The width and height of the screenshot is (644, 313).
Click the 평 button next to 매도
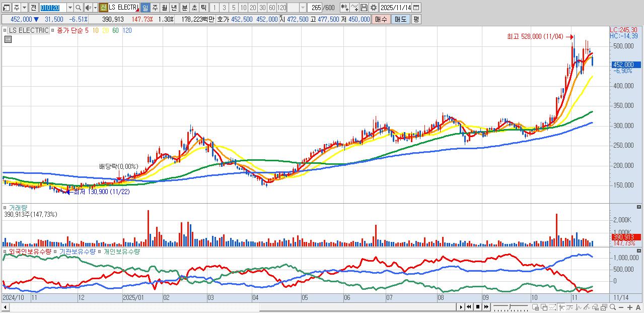415,19
